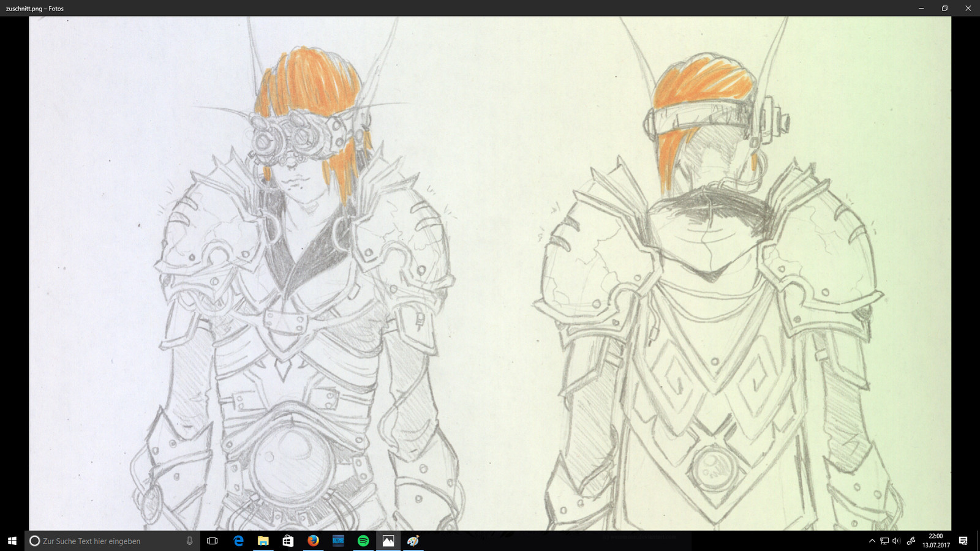Minimize the Fotos window

click(x=921, y=8)
